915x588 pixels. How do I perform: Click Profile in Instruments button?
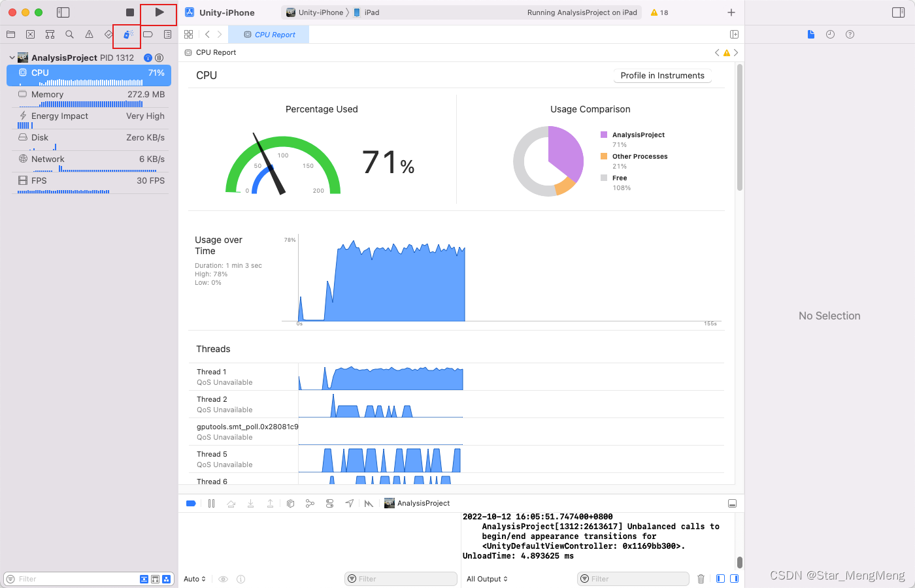pyautogui.click(x=662, y=76)
